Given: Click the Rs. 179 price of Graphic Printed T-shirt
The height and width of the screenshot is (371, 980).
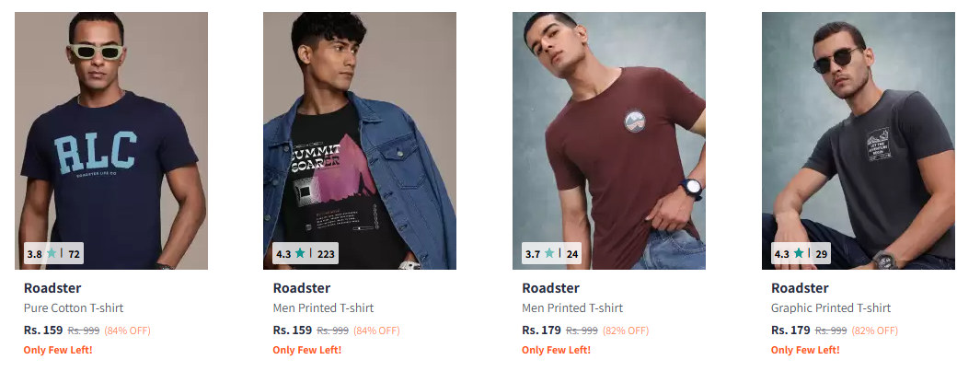Looking at the screenshot, I should (x=790, y=330).
